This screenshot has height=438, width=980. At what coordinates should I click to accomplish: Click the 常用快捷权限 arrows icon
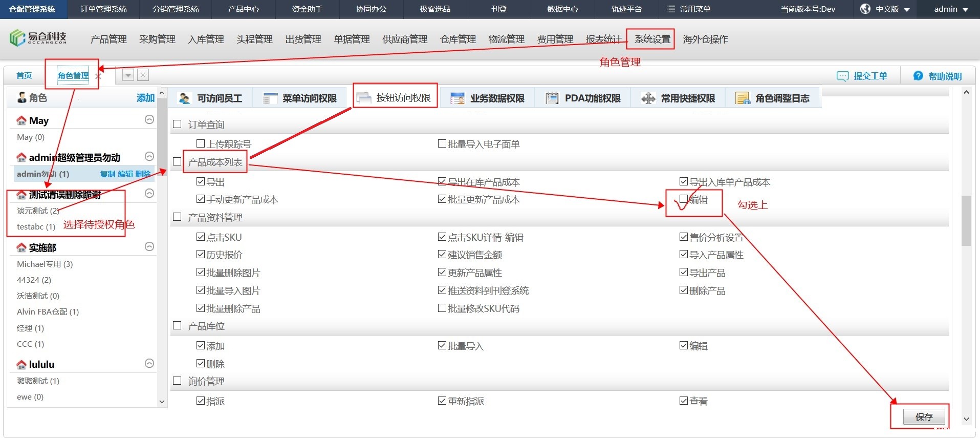pos(648,98)
